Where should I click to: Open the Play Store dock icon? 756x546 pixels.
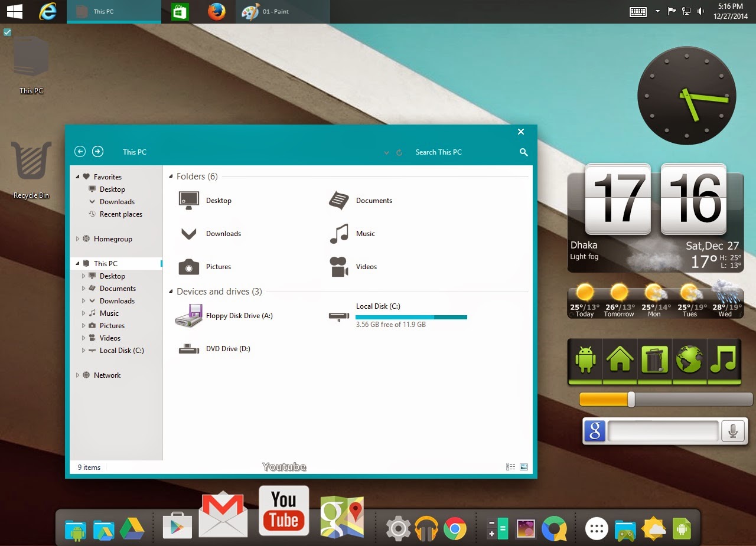pos(177,524)
